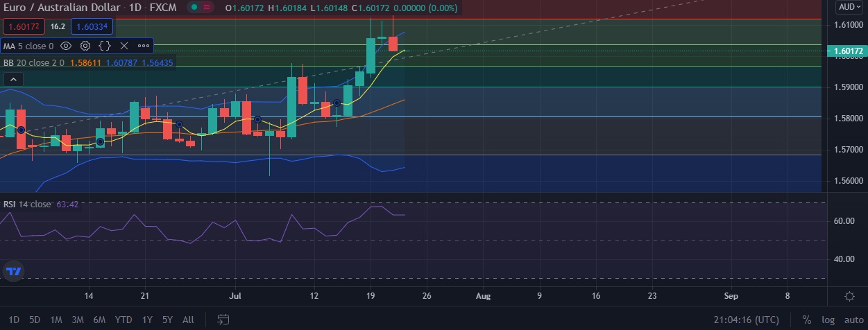Image resolution: width=868 pixels, height=330 pixels.
Task: Click the current price label 1.60172 on axis
Action: tap(849, 51)
